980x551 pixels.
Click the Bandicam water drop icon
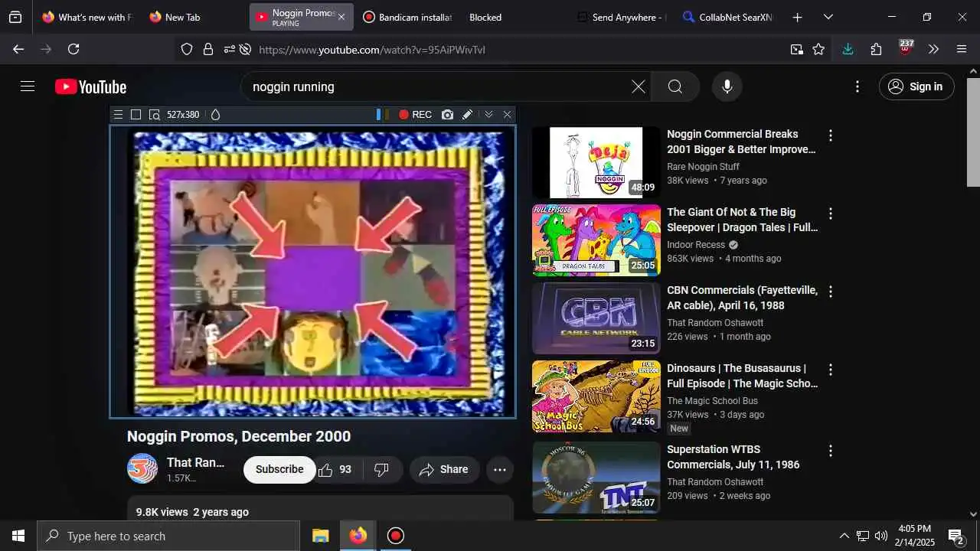click(x=215, y=115)
